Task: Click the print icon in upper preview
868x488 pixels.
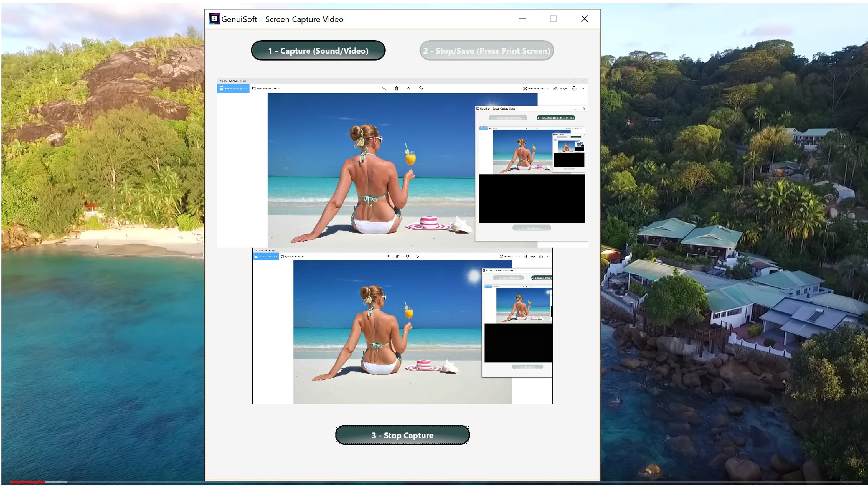Action: click(574, 89)
